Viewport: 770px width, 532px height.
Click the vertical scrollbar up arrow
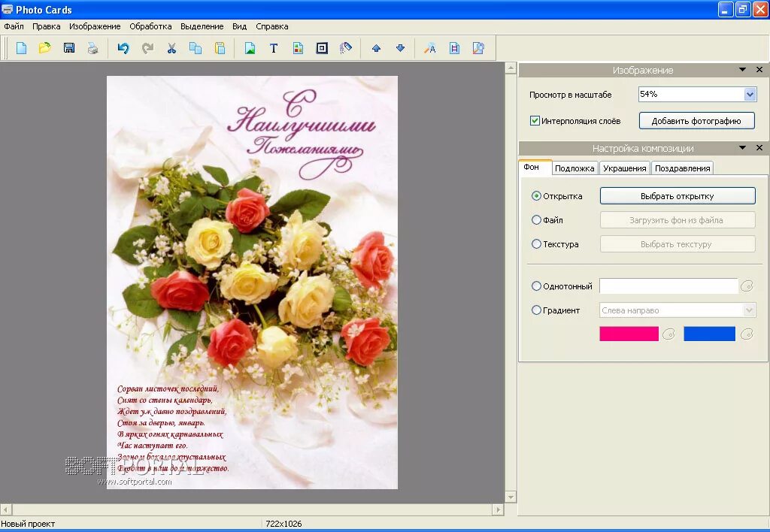pyautogui.click(x=511, y=68)
